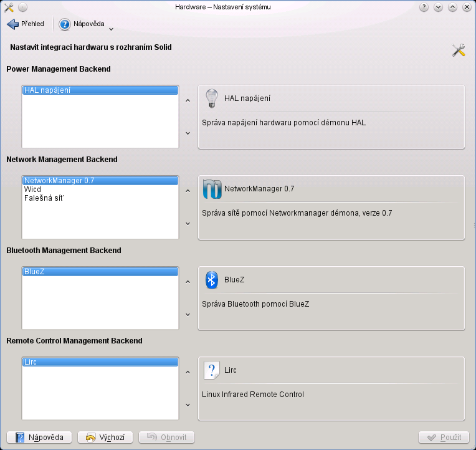Click the Obnovit reset button

(x=166, y=438)
